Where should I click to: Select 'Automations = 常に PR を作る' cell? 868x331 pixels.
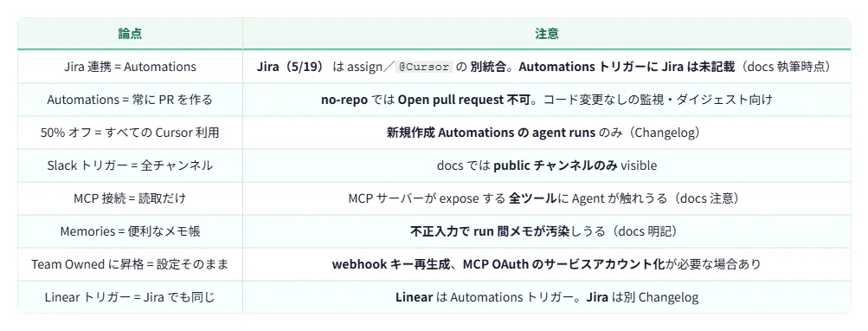tap(130, 100)
